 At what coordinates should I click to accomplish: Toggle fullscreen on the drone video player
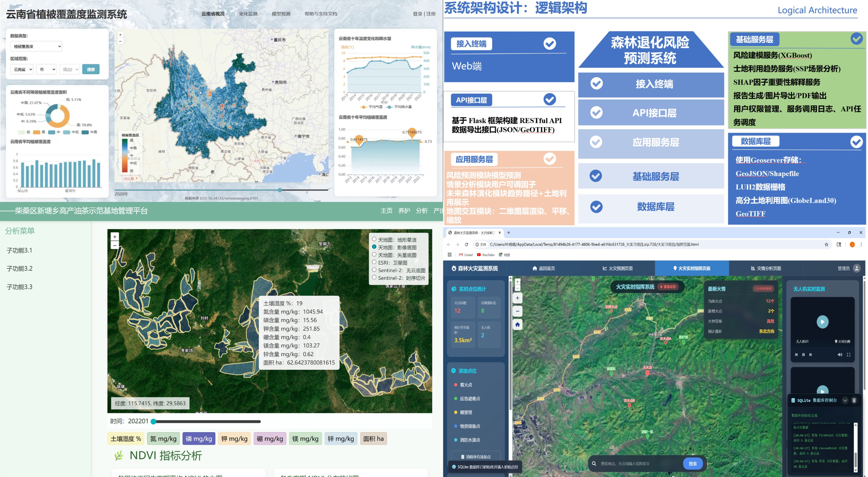849,355
